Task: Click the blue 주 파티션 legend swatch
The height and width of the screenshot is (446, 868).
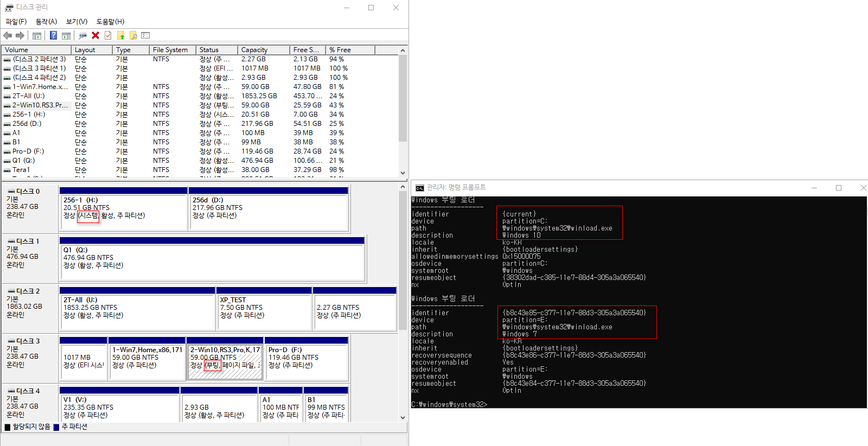Action: click(x=56, y=427)
